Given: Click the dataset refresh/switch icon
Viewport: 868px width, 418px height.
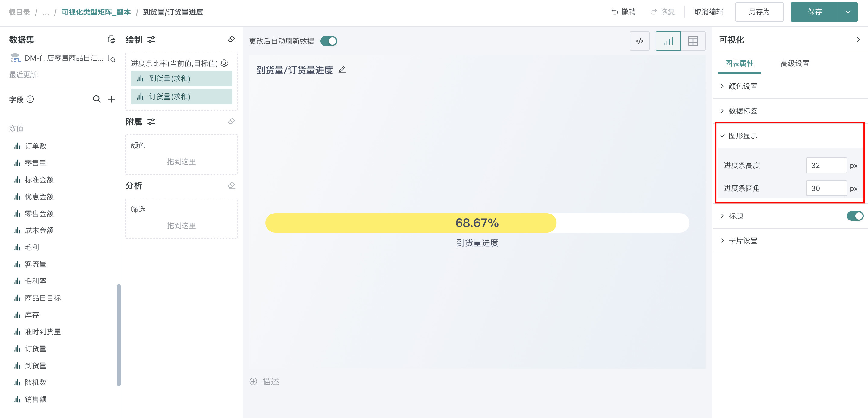Looking at the screenshot, I should pyautogui.click(x=111, y=40).
